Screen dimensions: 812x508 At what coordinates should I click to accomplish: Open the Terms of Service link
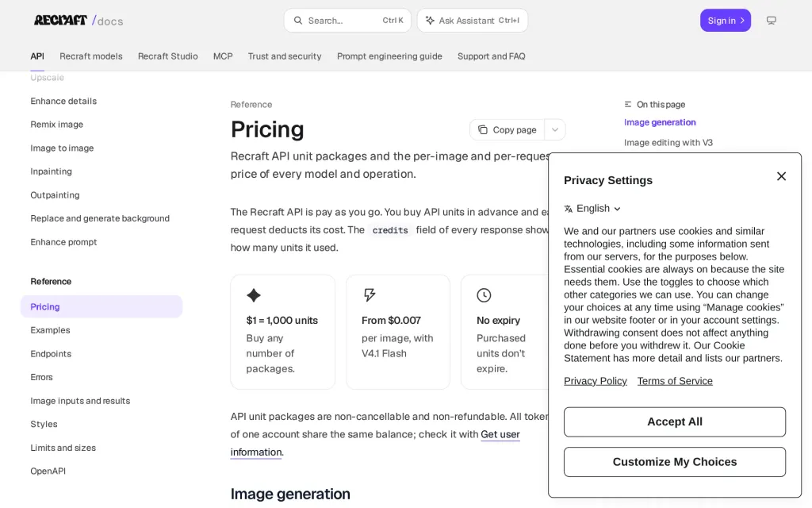[675, 381]
